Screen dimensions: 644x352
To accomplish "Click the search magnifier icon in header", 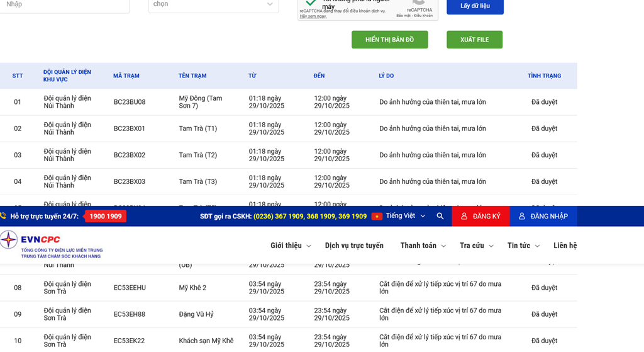I will click(x=440, y=216).
